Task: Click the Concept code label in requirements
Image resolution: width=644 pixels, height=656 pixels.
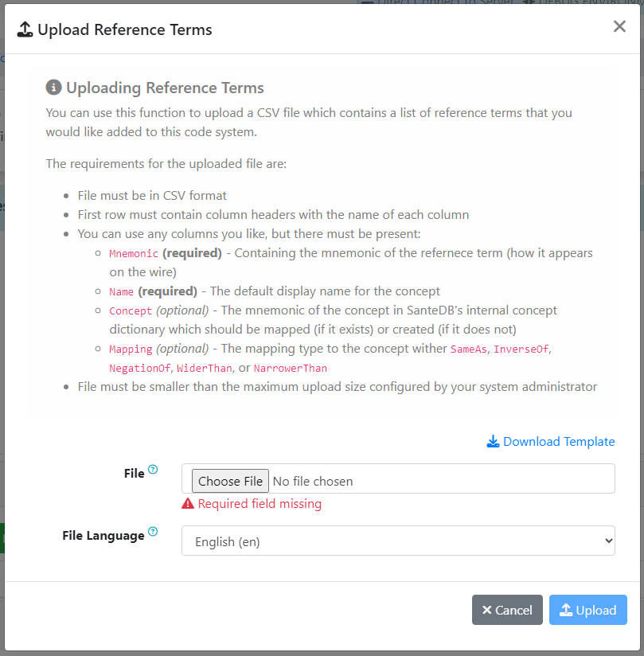Action: click(x=131, y=311)
